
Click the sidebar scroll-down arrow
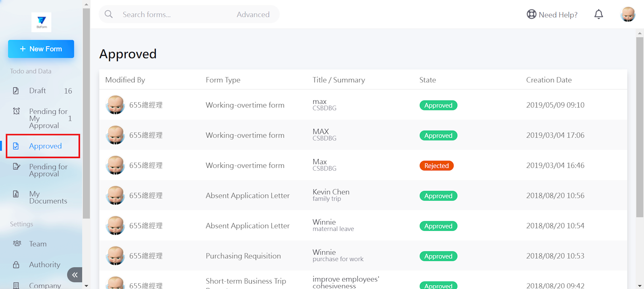pyautogui.click(x=86, y=286)
